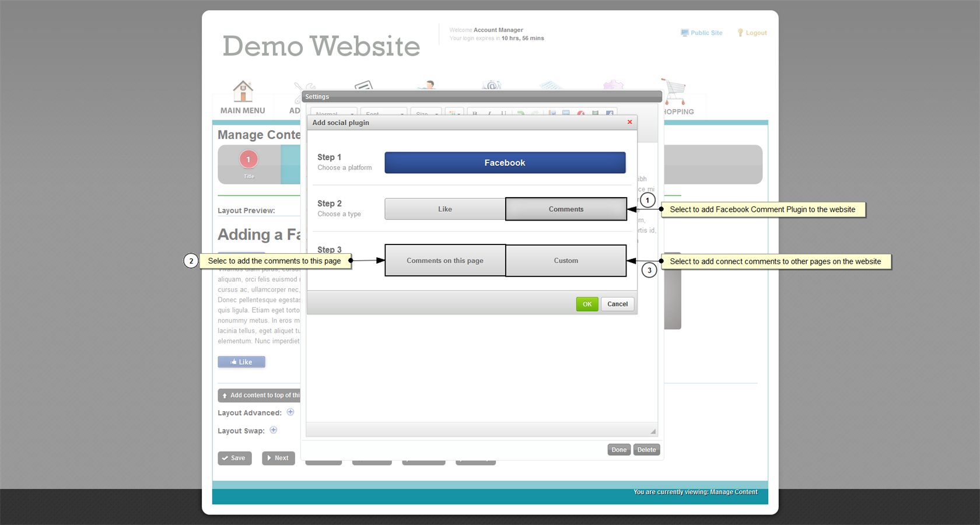Click the Logout key icon

tap(740, 33)
